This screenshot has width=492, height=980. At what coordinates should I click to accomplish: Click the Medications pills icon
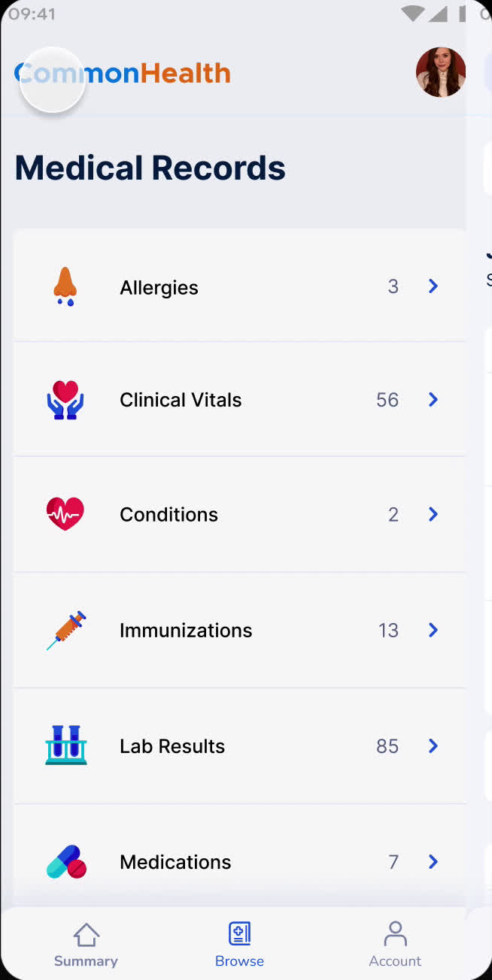(66, 862)
